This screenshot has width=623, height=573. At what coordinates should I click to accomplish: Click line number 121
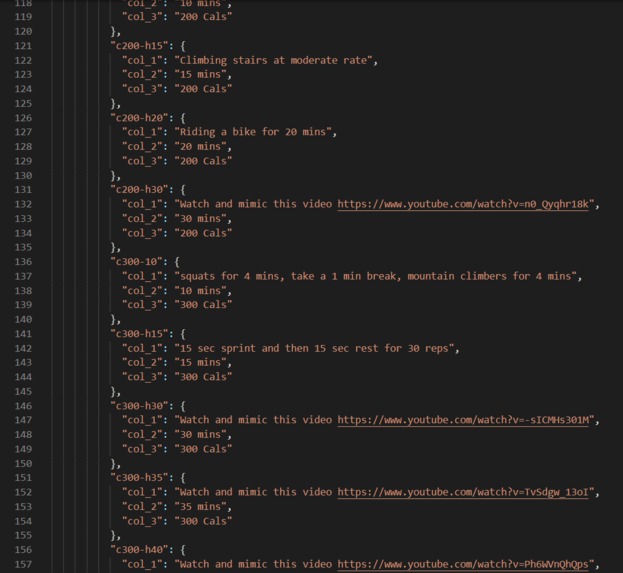(23, 46)
